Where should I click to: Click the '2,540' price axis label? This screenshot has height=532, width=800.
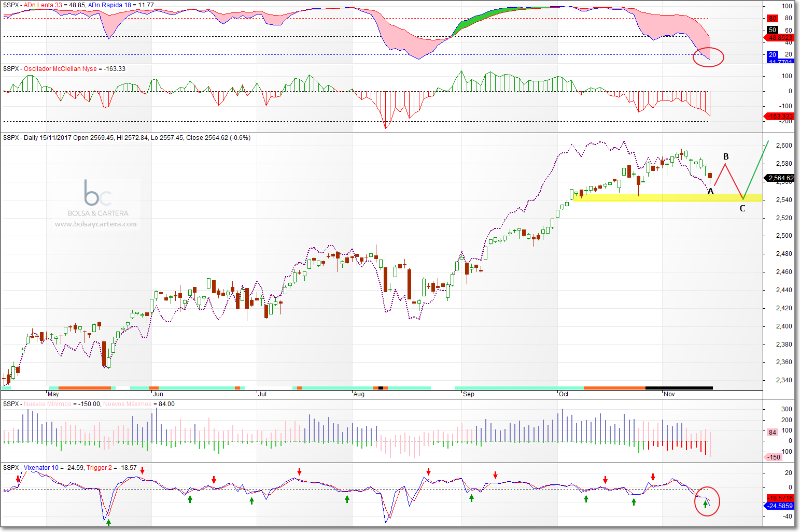click(x=784, y=200)
